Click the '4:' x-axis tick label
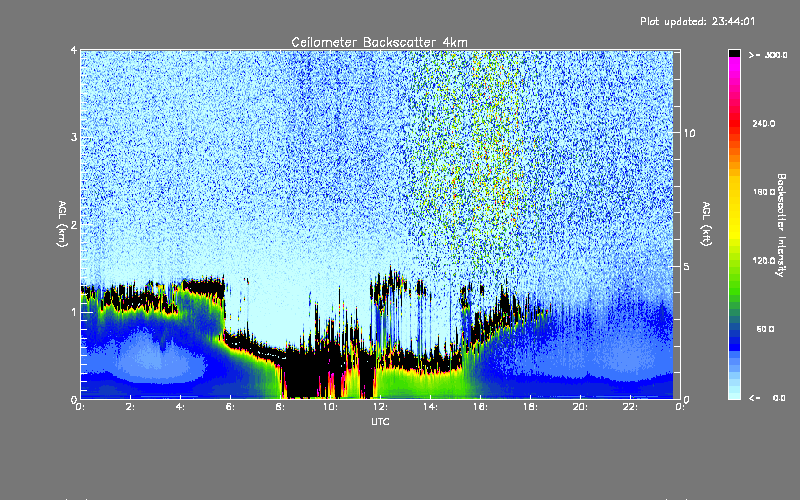 (x=180, y=407)
